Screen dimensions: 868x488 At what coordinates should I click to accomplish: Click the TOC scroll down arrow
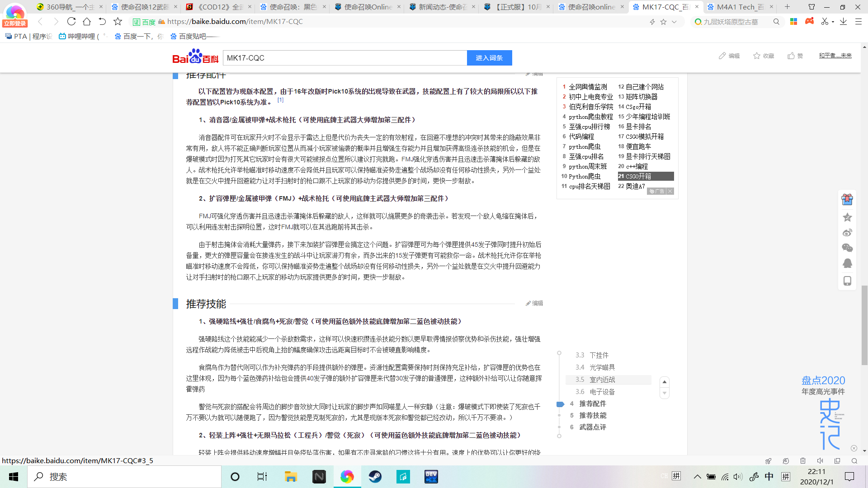coord(665,393)
